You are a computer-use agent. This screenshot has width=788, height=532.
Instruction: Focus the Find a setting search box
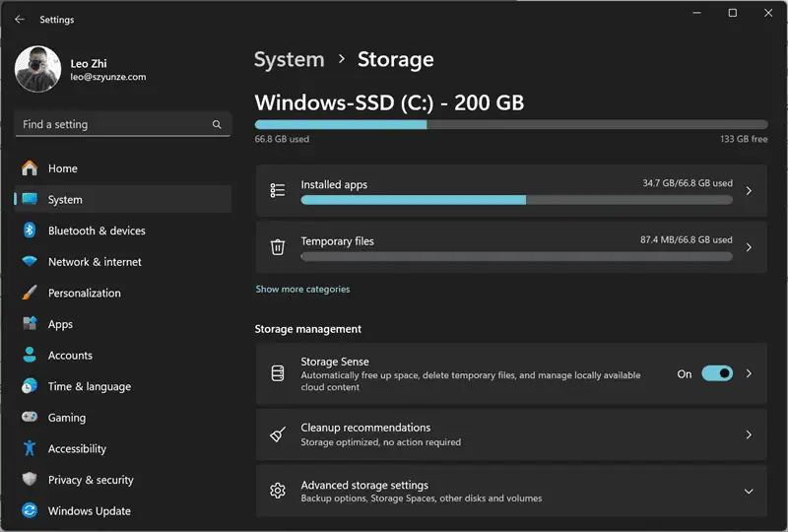[x=122, y=124]
